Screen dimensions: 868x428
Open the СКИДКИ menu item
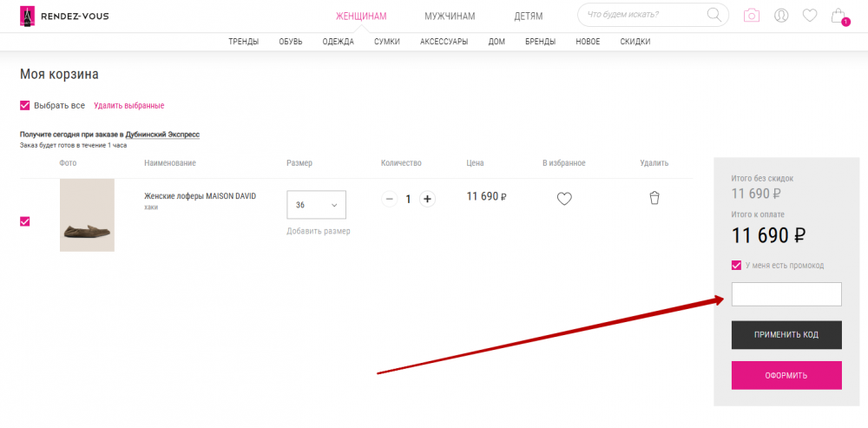coord(635,42)
